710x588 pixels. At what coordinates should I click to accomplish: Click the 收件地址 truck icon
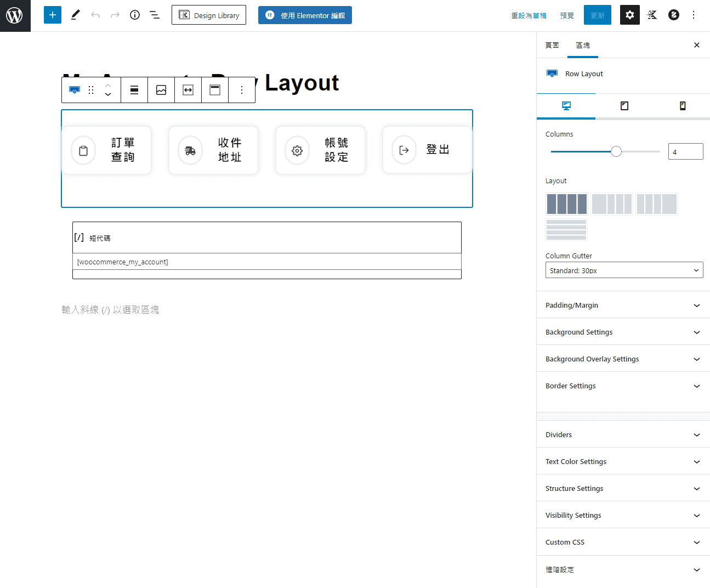point(190,150)
